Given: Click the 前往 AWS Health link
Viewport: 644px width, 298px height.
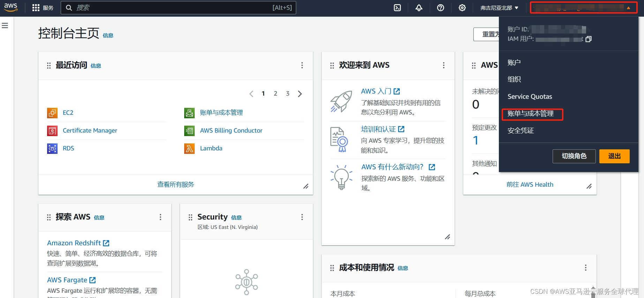Looking at the screenshot, I should (x=530, y=185).
